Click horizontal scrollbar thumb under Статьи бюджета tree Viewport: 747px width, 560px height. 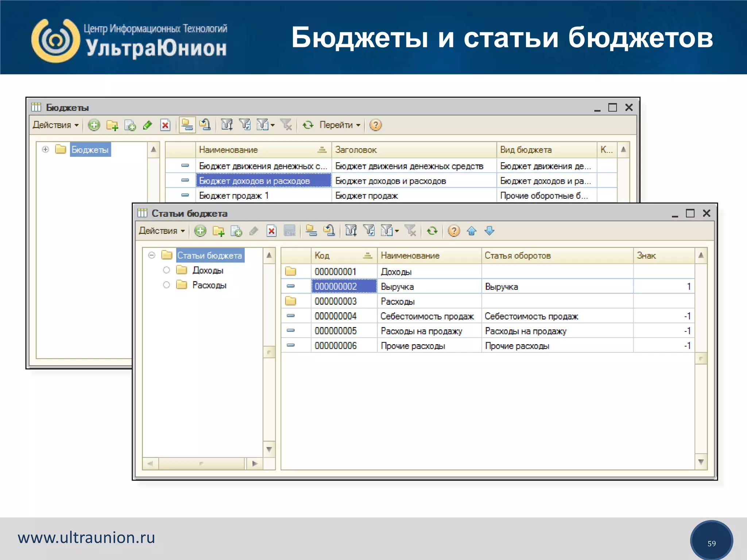[x=201, y=464]
